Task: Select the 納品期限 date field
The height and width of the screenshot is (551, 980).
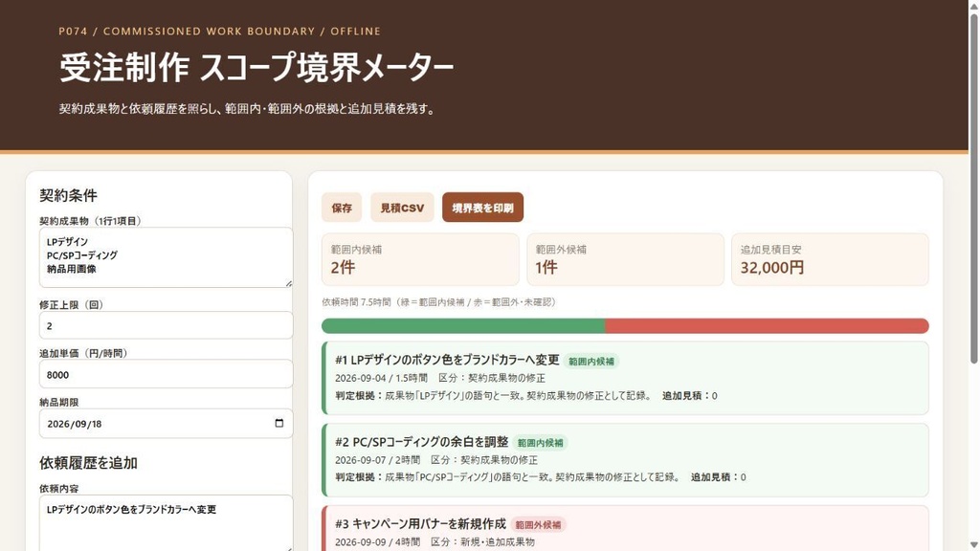Action: coord(166,424)
